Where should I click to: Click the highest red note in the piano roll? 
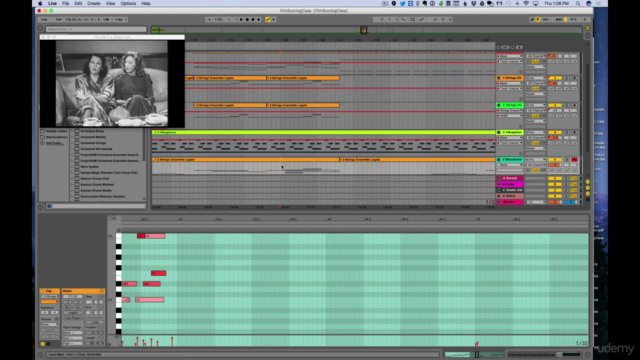pyautogui.click(x=141, y=236)
